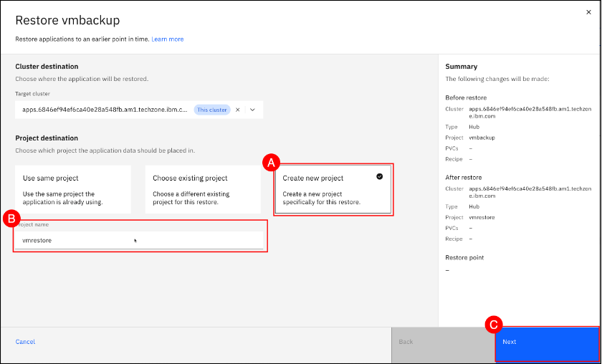Click the red circle marker B
Viewport: 602px width, 364px height.
click(x=12, y=218)
